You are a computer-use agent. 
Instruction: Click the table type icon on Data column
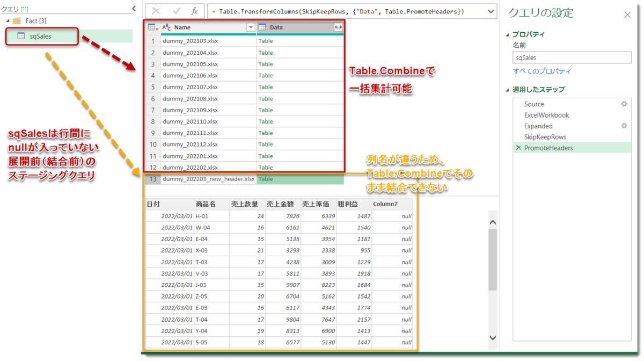click(262, 27)
